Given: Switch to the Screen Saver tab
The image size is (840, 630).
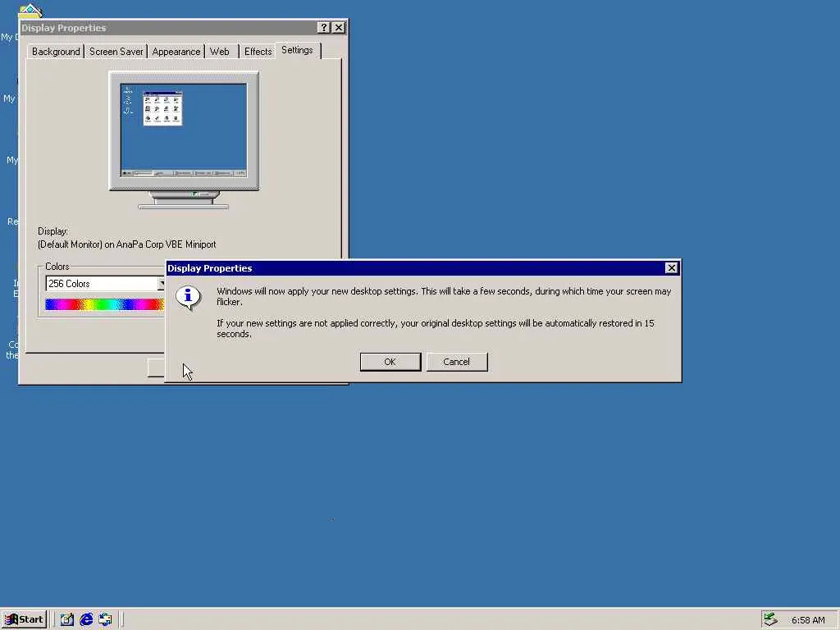Looking at the screenshot, I should pyautogui.click(x=116, y=52).
